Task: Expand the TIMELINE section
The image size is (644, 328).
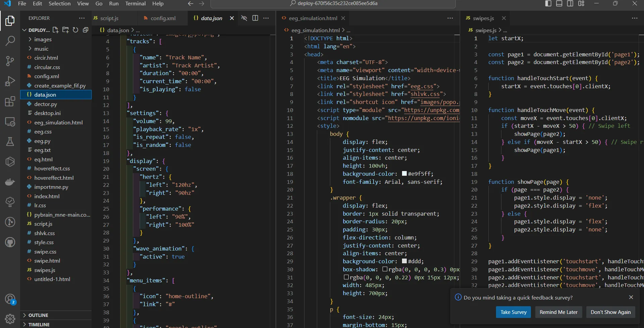Action: (56, 324)
